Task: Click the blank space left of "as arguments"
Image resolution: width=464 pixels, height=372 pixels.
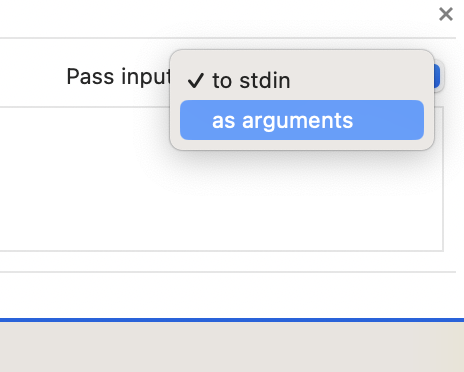Action: pyautogui.click(x=196, y=120)
